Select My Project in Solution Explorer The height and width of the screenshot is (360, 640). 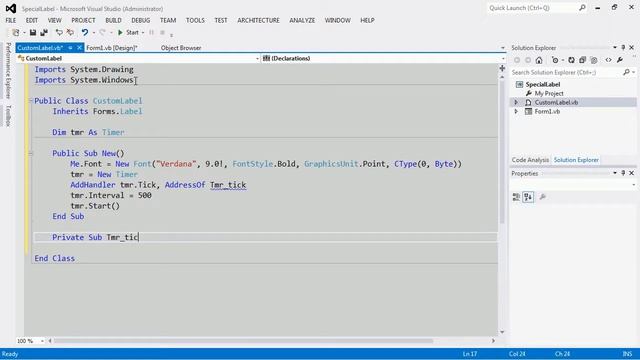tap(549, 93)
